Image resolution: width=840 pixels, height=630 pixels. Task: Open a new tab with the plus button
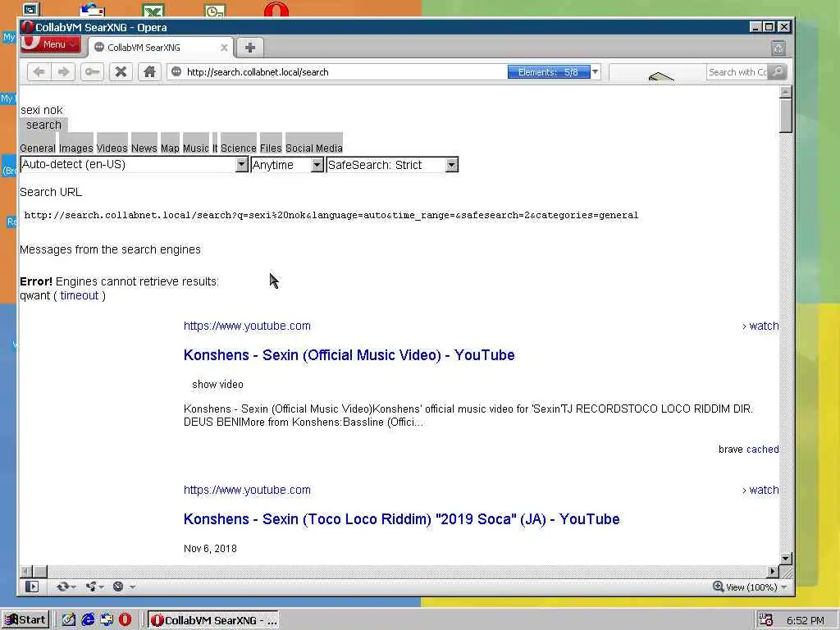pyautogui.click(x=249, y=47)
